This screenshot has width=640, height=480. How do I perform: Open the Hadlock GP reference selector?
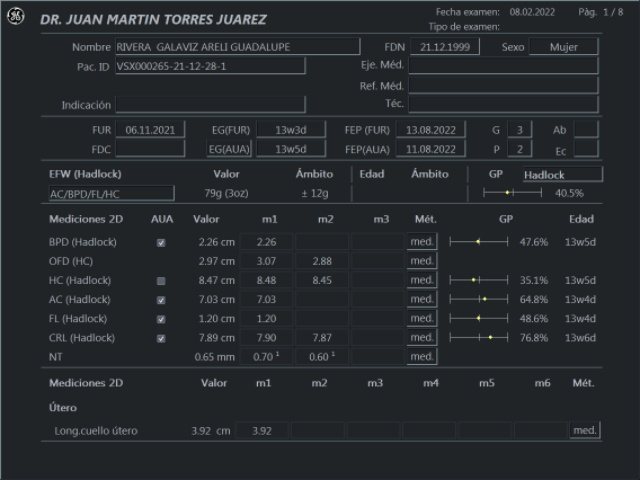pyautogui.click(x=561, y=174)
